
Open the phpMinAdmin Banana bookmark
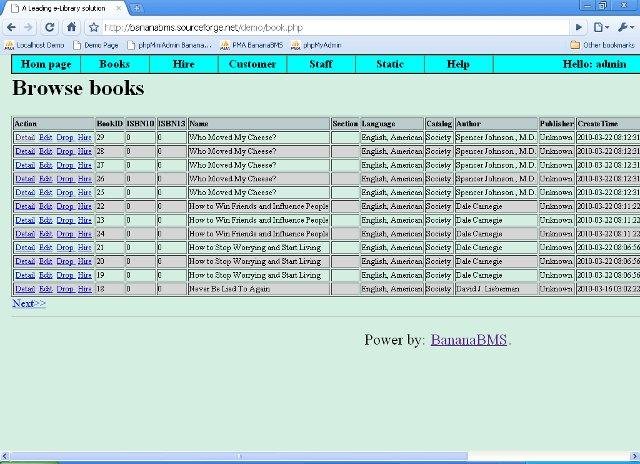click(170, 45)
